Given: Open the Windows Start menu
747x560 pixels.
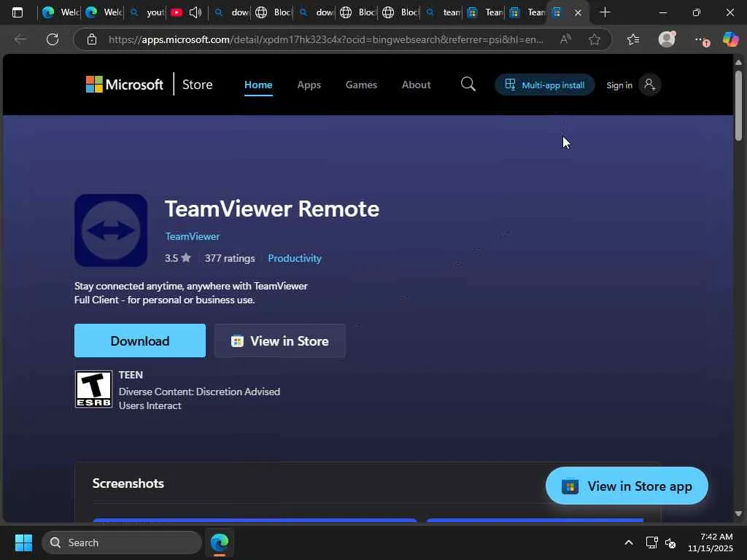Looking at the screenshot, I should coord(23,542).
